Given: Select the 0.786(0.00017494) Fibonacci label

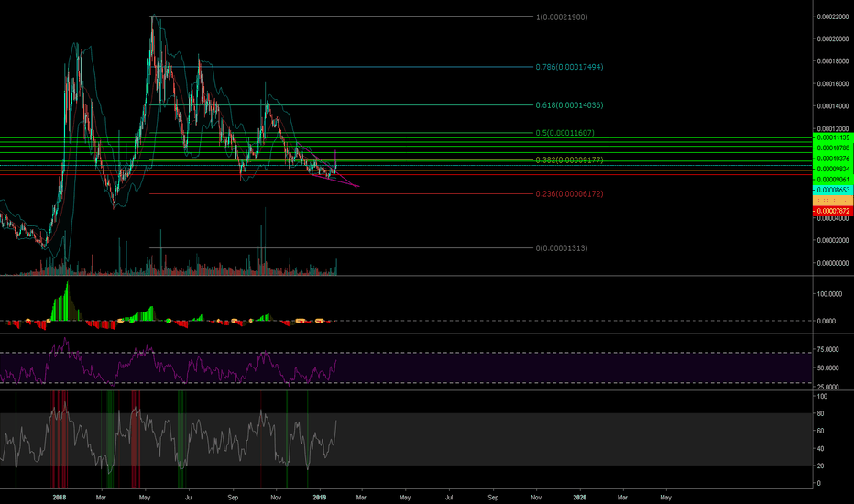Looking at the screenshot, I should pos(569,67).
